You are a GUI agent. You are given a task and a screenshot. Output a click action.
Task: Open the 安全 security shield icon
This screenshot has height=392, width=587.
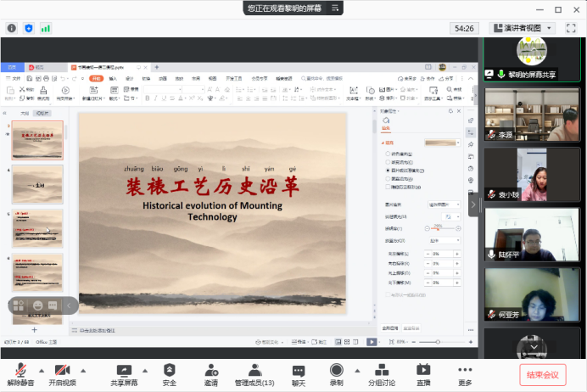click(169, 370)
